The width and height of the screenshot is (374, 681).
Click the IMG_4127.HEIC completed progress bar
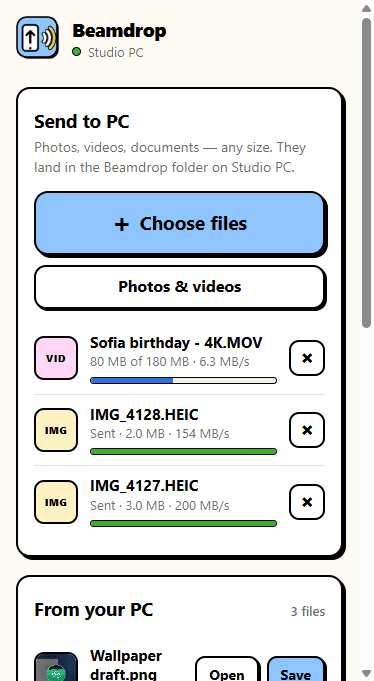(183, 524)
